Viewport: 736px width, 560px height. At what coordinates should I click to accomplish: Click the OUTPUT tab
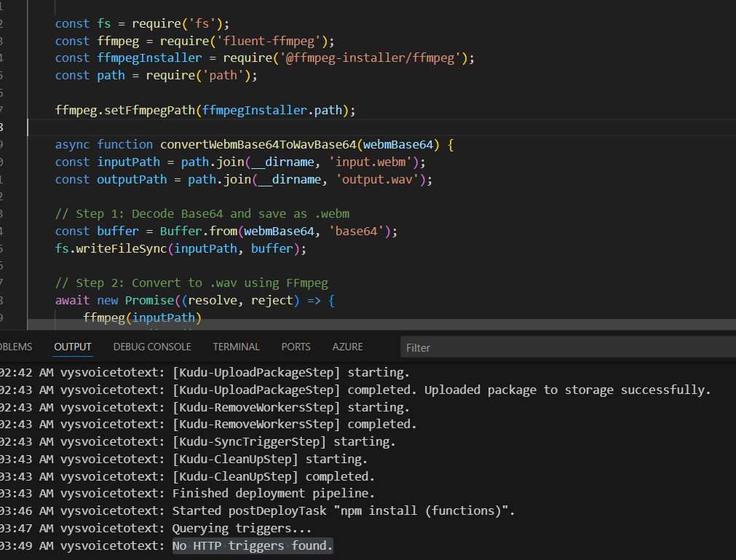click(72, 347)
